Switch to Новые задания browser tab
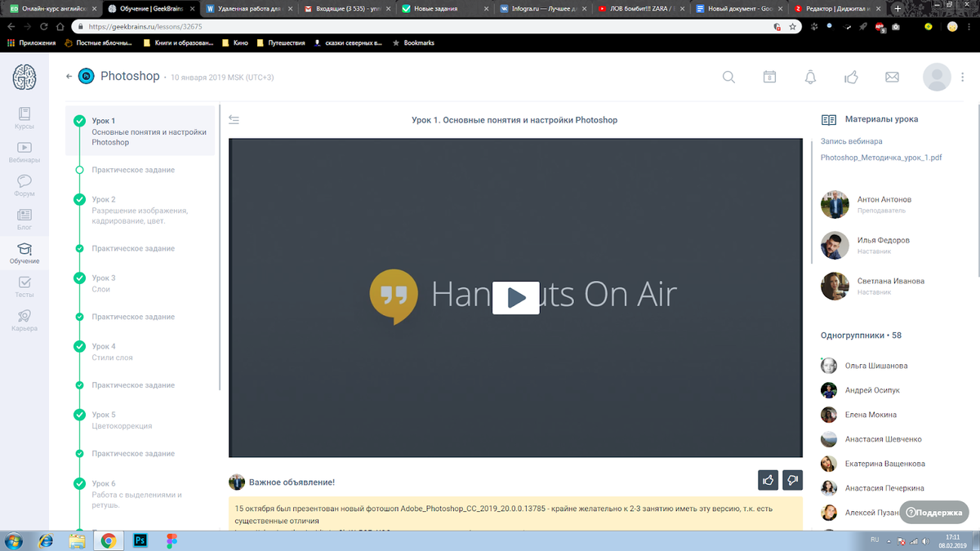The width and height of the screenshot is (980, 551). click(444, 9)
